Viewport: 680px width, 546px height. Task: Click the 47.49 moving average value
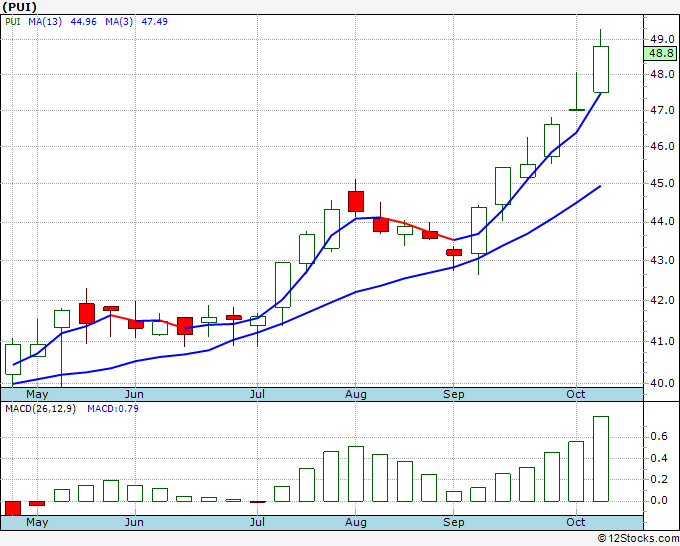(155, 20)
